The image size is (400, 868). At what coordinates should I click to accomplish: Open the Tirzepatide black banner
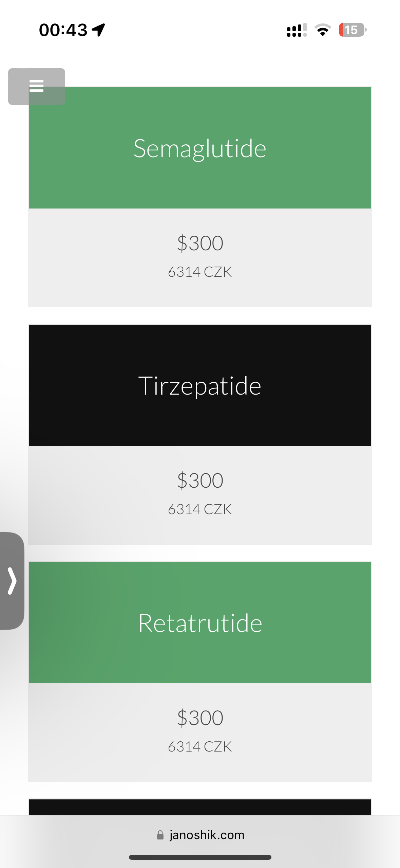coord(200,385)
